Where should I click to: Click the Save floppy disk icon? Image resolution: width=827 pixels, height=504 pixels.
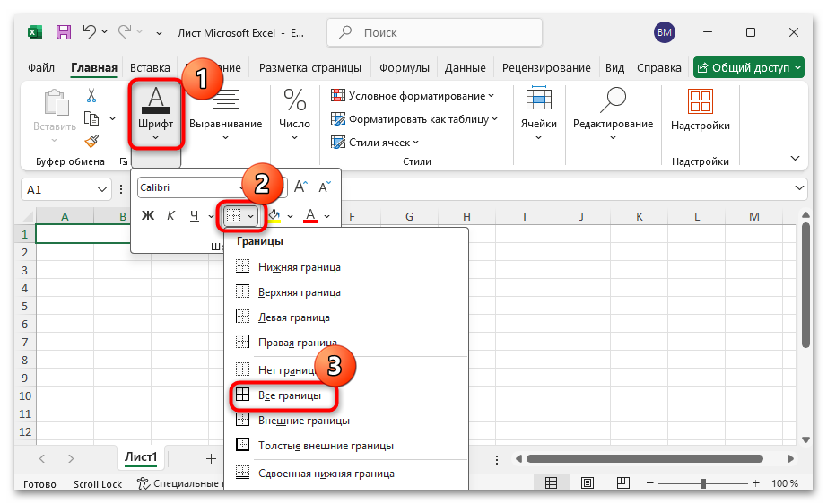pos(64,32)
